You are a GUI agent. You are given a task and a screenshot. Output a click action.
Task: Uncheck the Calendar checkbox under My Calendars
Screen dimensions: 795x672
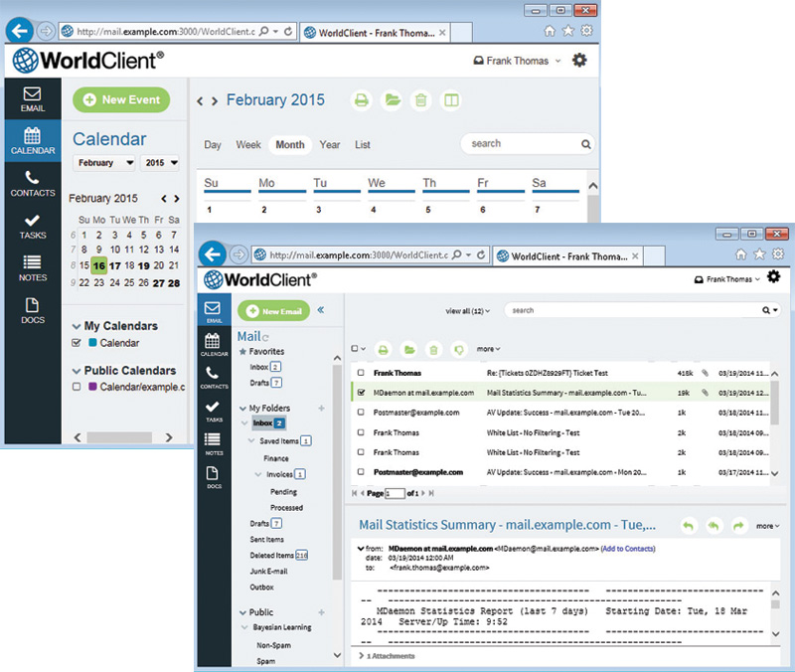(x=77, y=343)
